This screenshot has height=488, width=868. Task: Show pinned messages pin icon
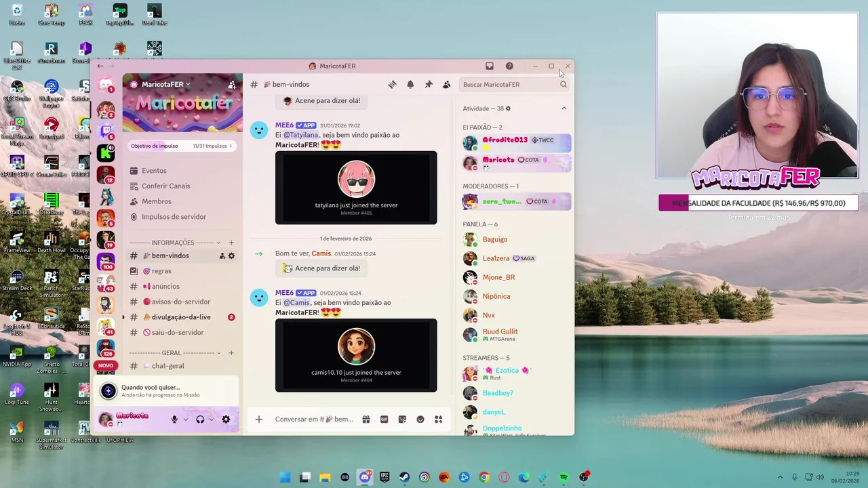(429, 84)
